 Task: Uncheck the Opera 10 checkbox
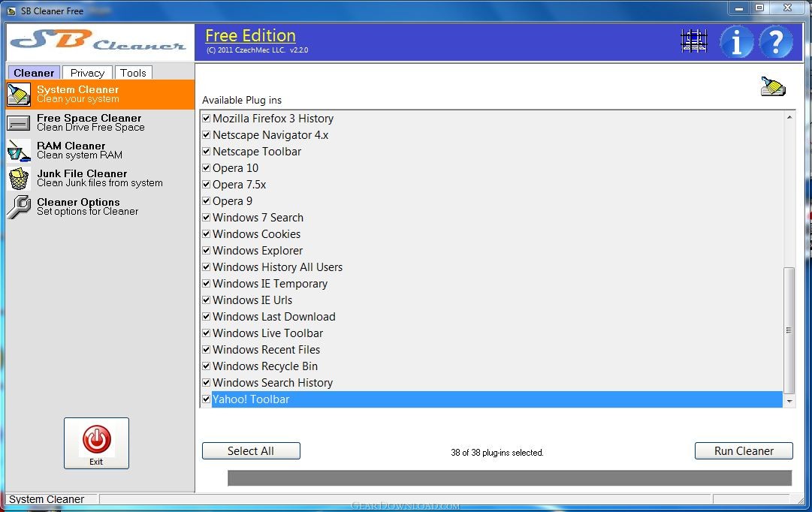tap(206, 168)
